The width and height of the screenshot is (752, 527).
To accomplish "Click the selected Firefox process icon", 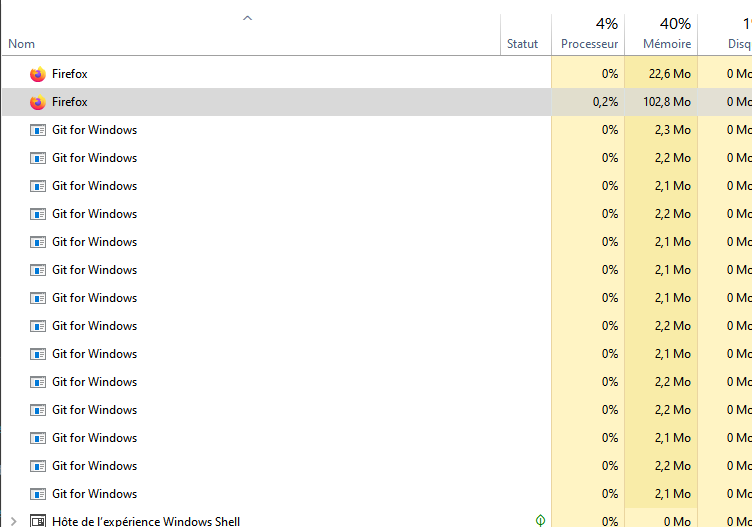I will tap(38, 102).
